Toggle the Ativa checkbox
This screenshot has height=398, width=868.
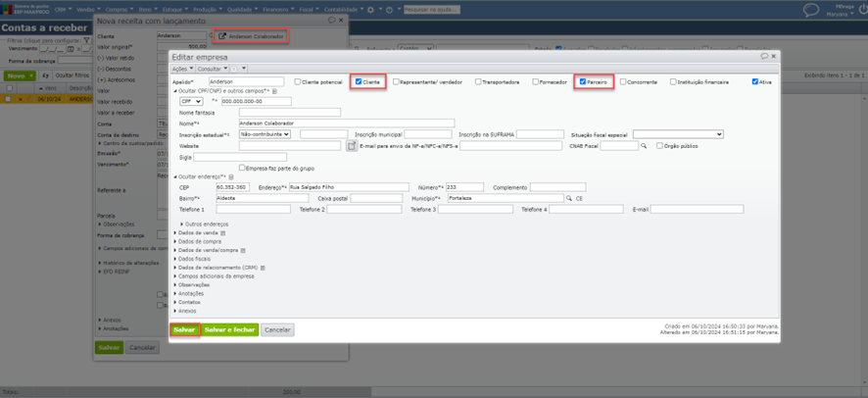point(755,81)
